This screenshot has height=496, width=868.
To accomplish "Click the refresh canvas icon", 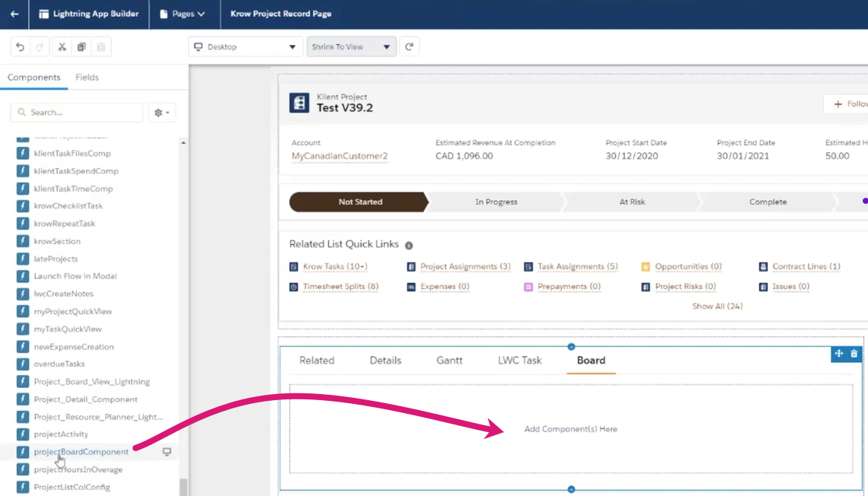I will coord(409,47).
